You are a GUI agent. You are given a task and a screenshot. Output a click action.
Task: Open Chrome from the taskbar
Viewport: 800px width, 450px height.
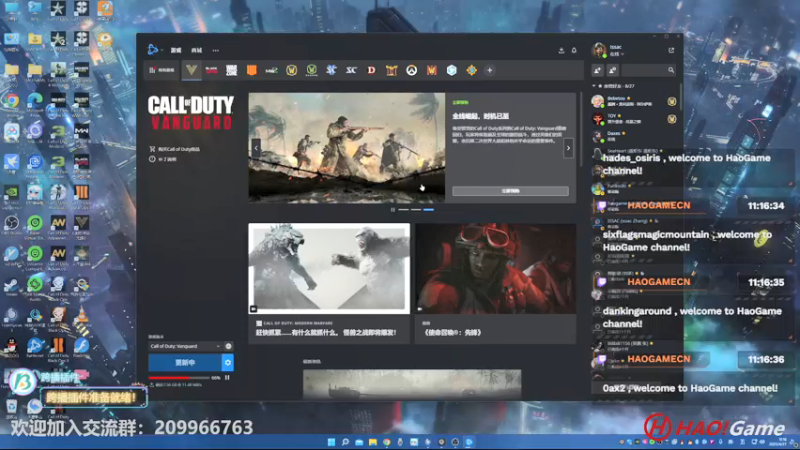[x=387, y=442]
